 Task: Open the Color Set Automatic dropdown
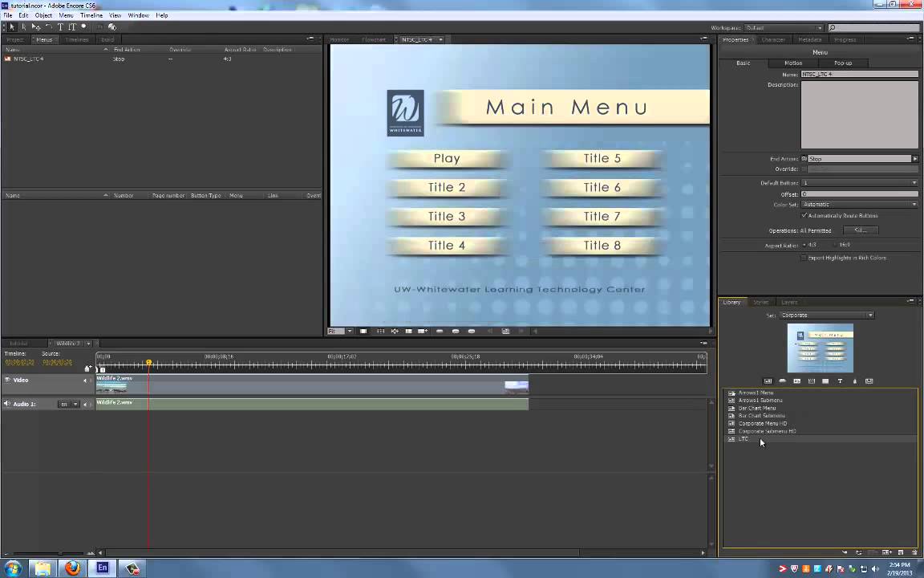tap(859, 205)
